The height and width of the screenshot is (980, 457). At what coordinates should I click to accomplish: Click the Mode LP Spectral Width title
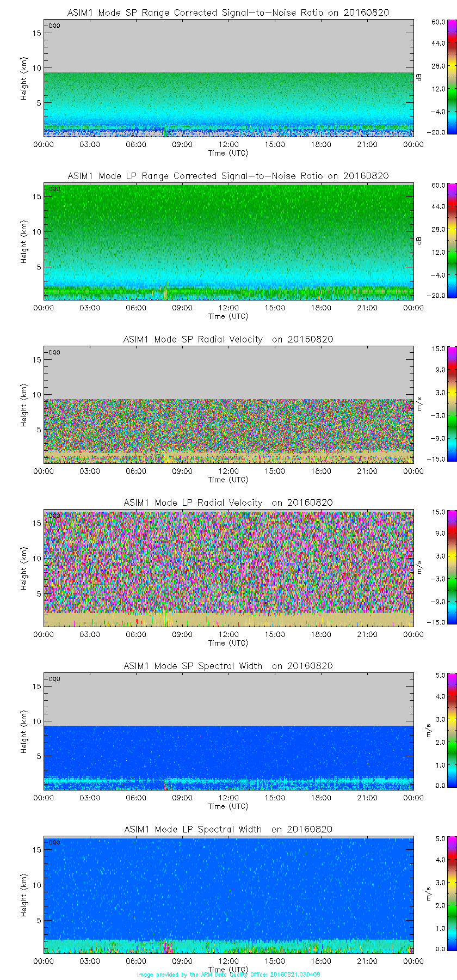[x=228, y=829]
